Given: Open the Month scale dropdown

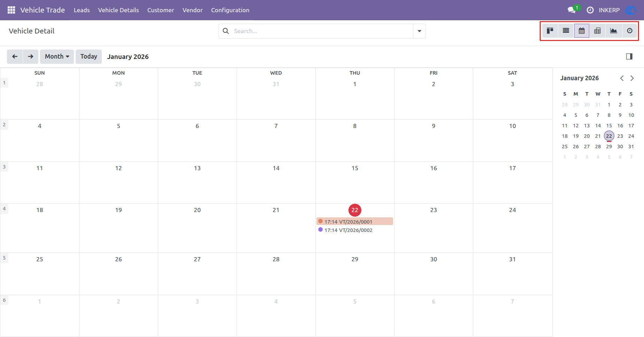Looking at the screenshot, I should click(57, 57).
